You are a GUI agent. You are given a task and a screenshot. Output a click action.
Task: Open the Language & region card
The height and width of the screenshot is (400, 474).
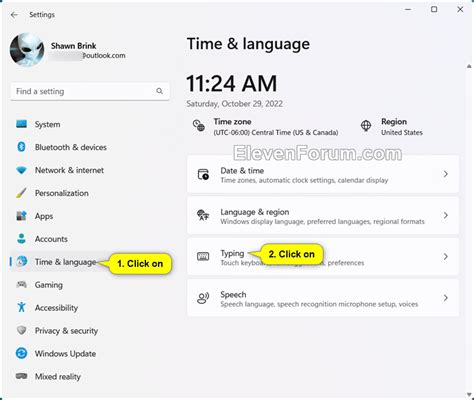tap(323, 216)
